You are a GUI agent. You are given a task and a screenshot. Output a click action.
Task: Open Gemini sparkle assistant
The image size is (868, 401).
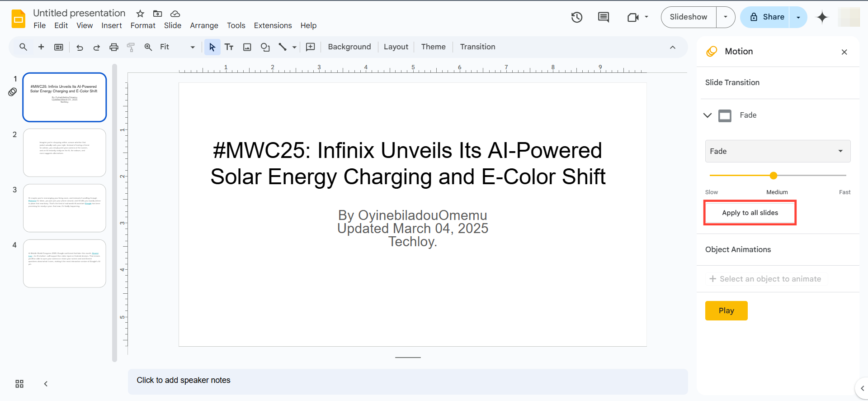pos(822,17)
